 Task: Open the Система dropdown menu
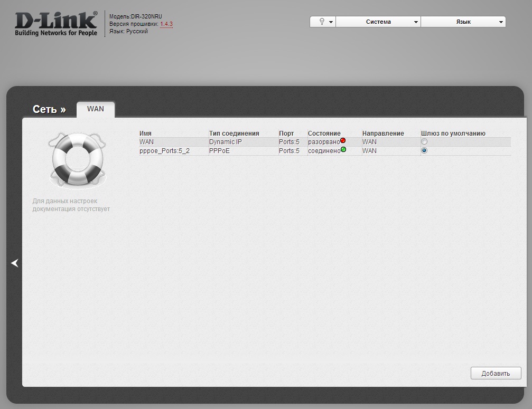coord(378,22)
